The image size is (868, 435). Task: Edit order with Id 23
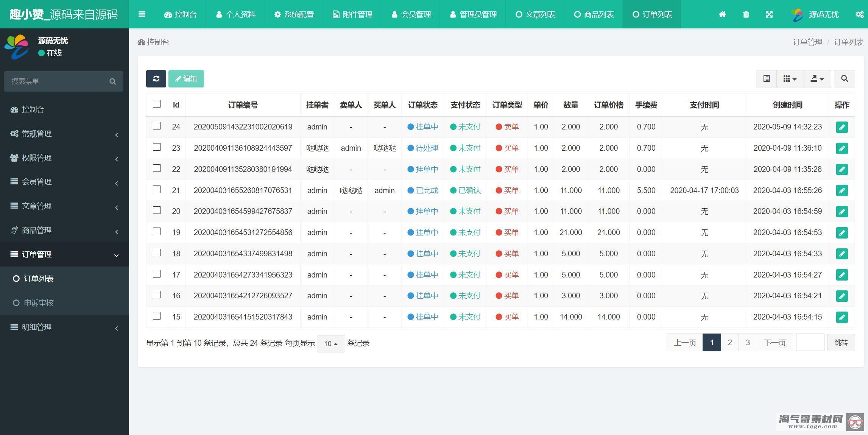coord(842,148)
